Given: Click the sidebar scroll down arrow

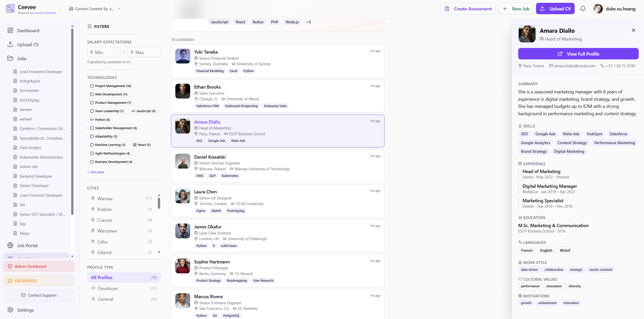Looking at the screenshot, I should [72, 256].
